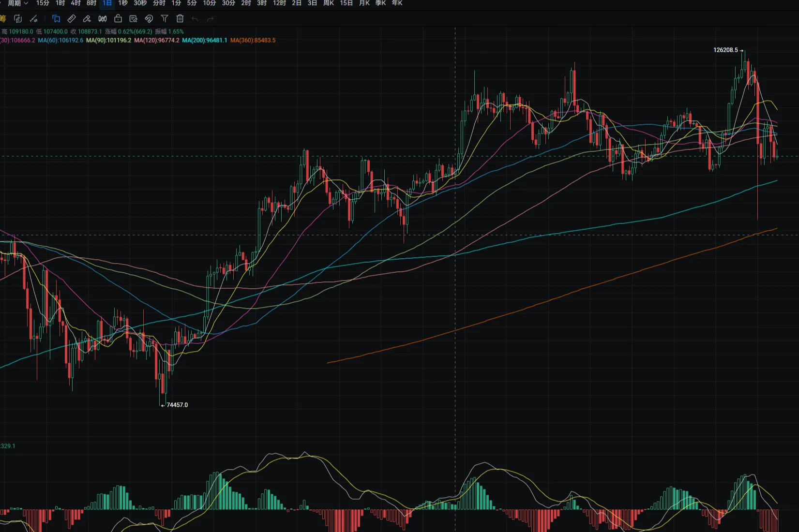Click the redo arrow

click(211, 19)
